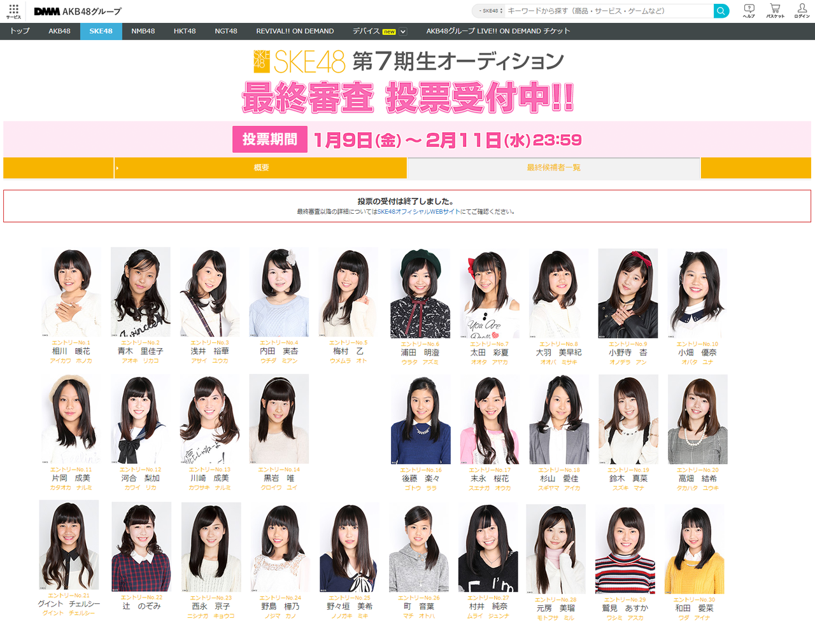Open the photo for エントリーNo.4
Viewport: 815px width, 644px height.
point(279,292)
